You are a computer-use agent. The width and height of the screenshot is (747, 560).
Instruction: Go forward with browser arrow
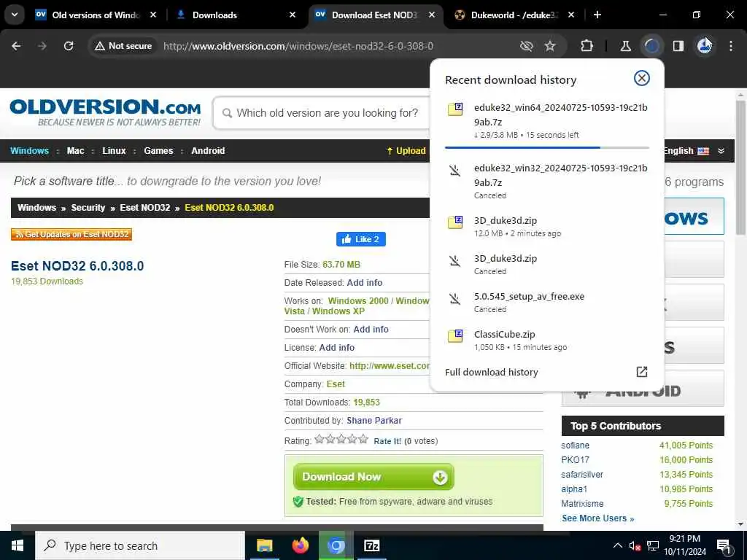42,46
